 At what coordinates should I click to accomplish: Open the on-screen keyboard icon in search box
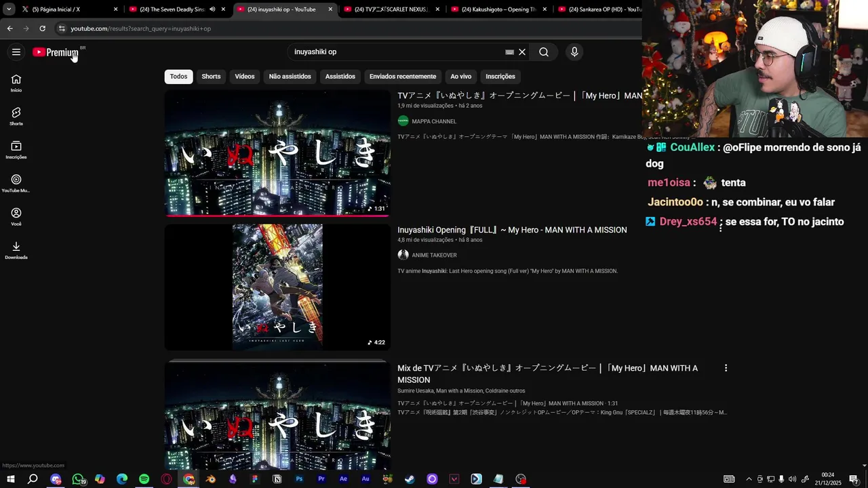[x=510, y=52]
